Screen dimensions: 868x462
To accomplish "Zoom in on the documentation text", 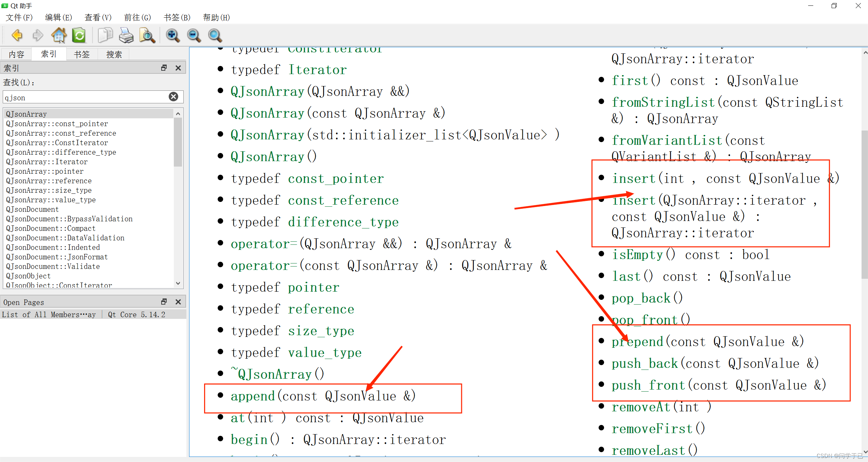I will [172, 35].
